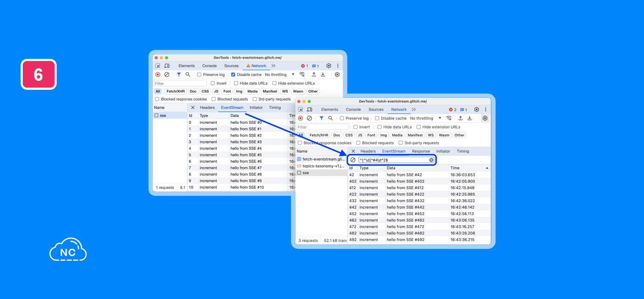The image size is (644, 299).
Task: Focus the Filter field in front DevTools window
Action: [323, 127]
